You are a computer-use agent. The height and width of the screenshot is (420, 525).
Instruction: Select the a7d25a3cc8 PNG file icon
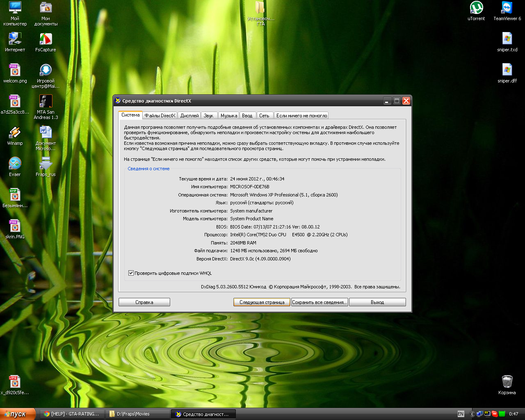[15, 105]
